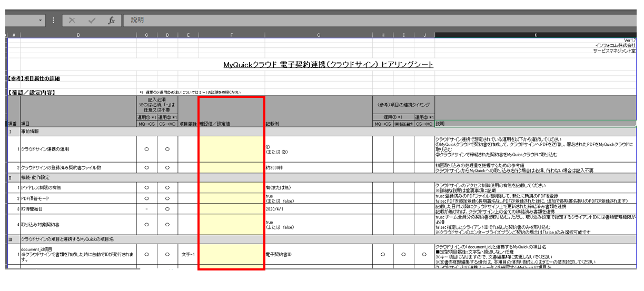Click the Insert Function fx icon

pyautogui.click(x=111, y=21)
